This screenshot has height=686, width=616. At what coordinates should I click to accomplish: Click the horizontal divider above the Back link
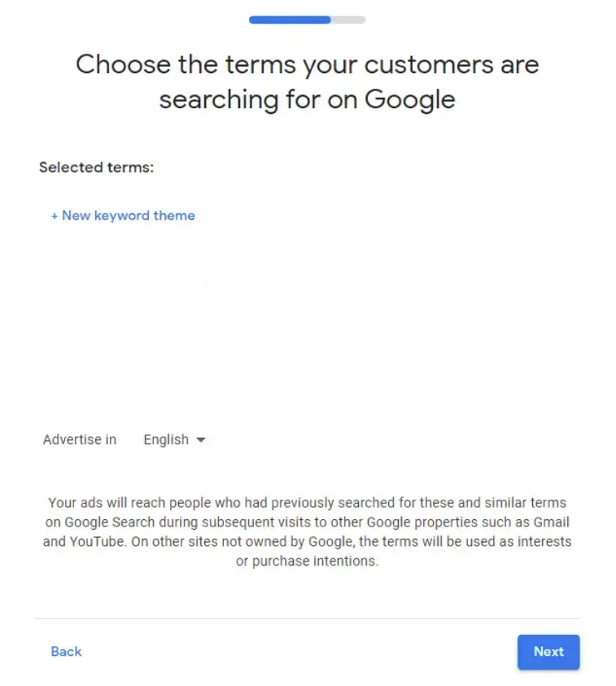307,618
